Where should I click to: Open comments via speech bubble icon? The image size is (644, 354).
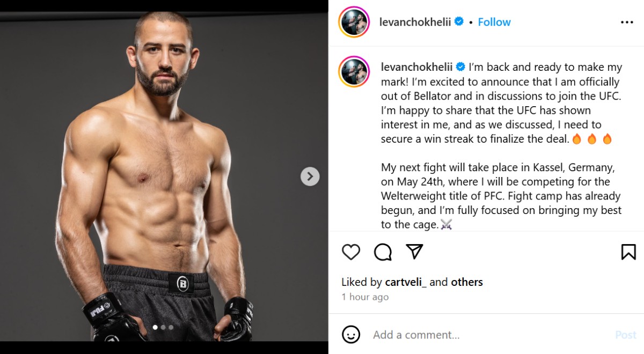tap(383, 252)
